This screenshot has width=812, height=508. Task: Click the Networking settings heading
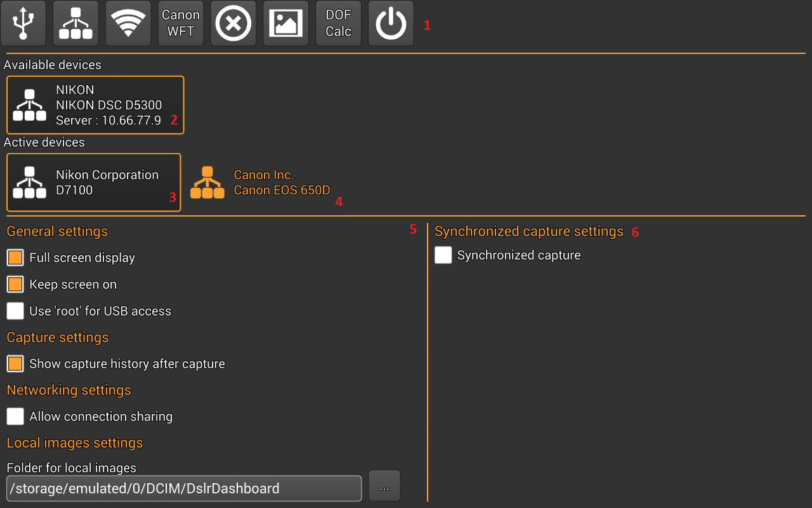pos(69,390)
